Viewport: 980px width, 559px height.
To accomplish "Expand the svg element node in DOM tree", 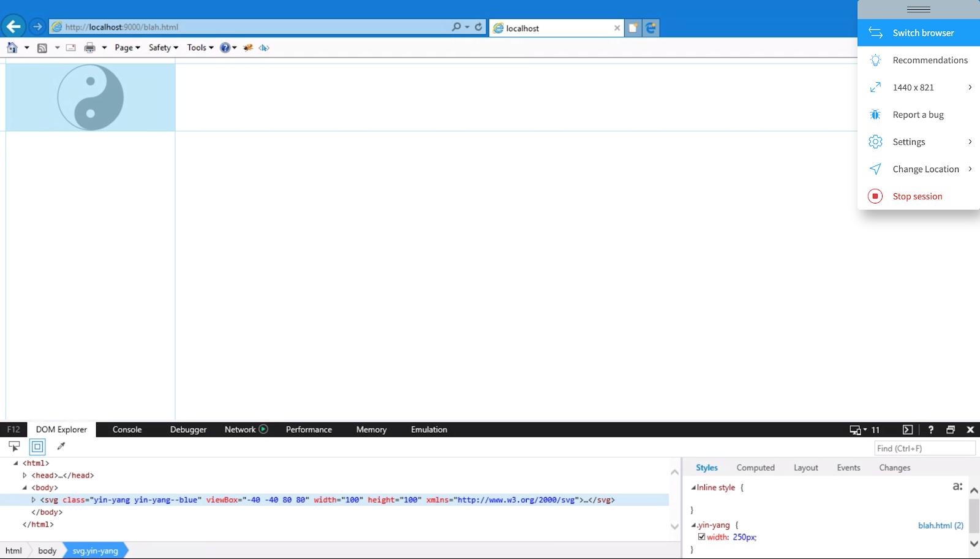I will click(34, 500).
